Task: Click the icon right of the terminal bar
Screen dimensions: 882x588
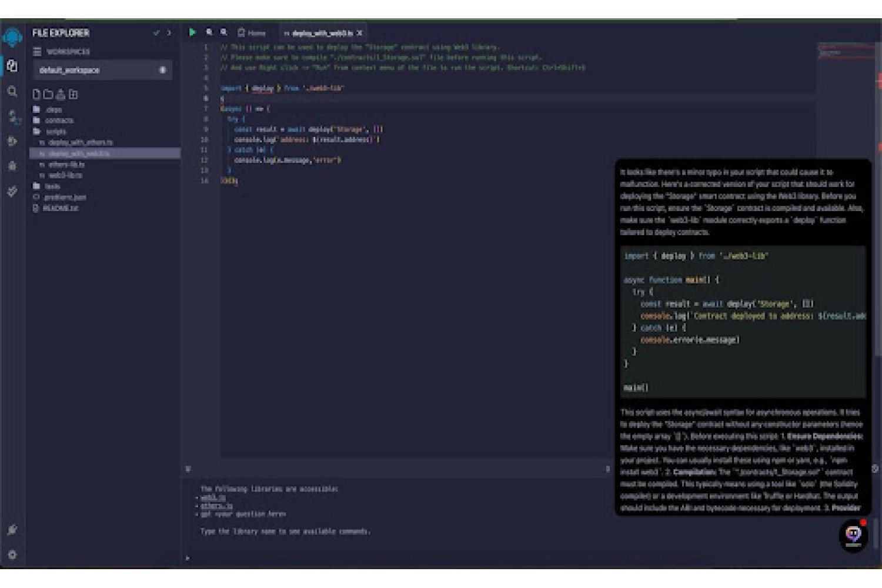Action: click(874, 469)
